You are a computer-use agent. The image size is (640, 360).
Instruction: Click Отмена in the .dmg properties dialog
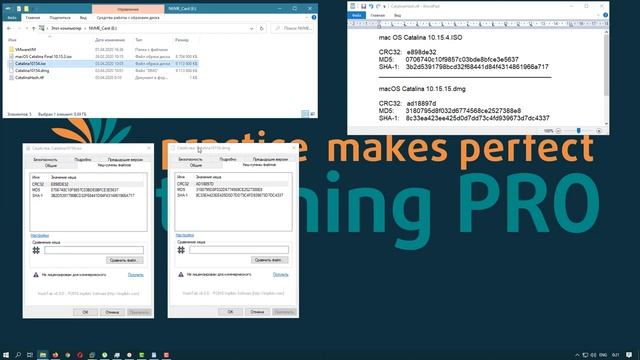[257, 311]
